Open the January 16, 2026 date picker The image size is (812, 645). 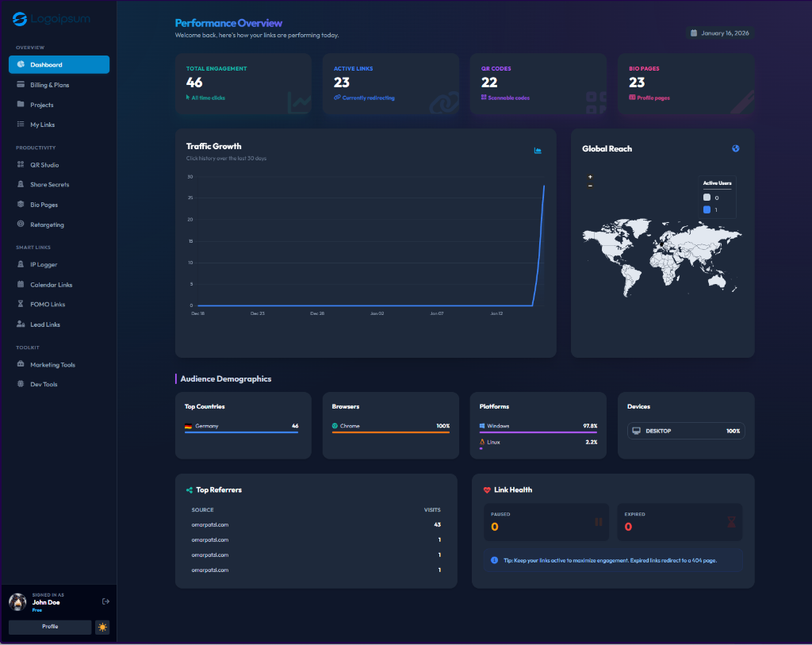click(720, 33)
